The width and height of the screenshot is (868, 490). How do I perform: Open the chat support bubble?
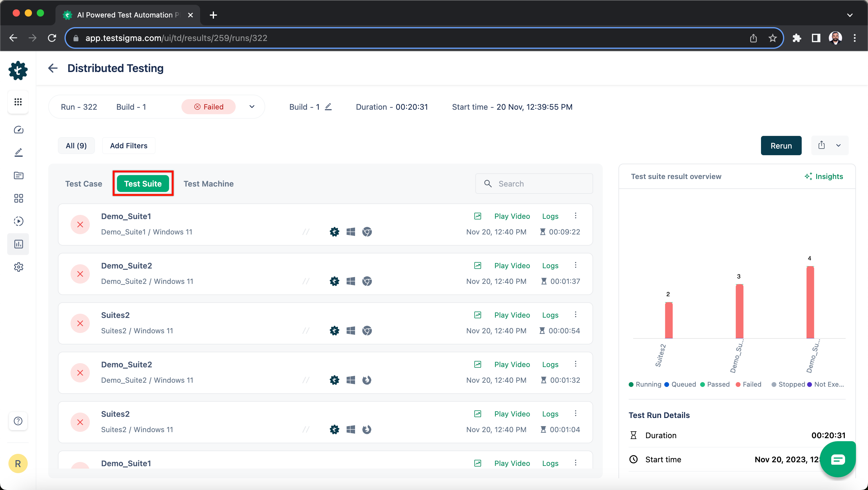(837, 459)
